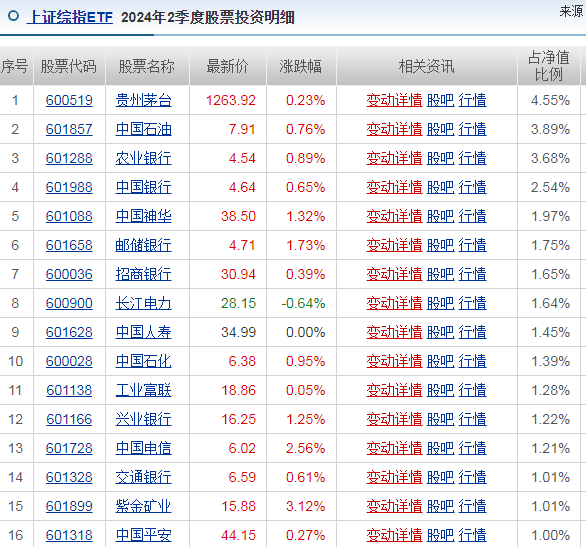View 变动详情 for 中国电信 row
The height and width of the screenshot is (547, 586).
coord(394,448)
